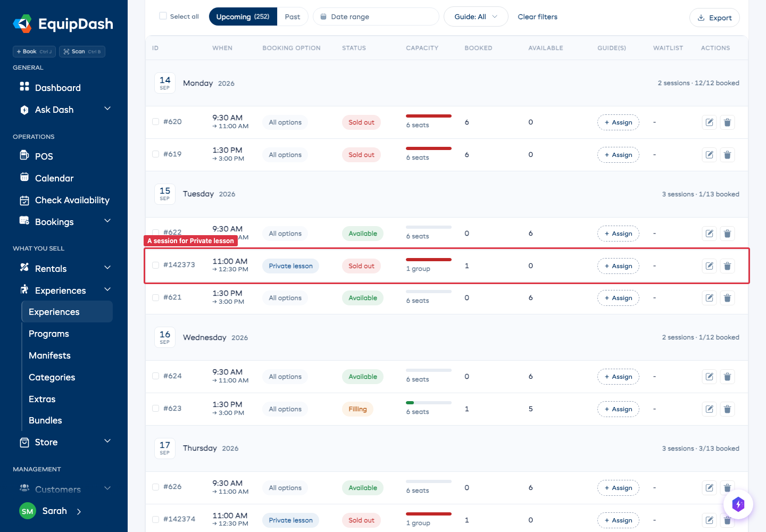Screen dimensions: 766x532
Task: Select the checkbox for session #623
Action: click(156, 409)
